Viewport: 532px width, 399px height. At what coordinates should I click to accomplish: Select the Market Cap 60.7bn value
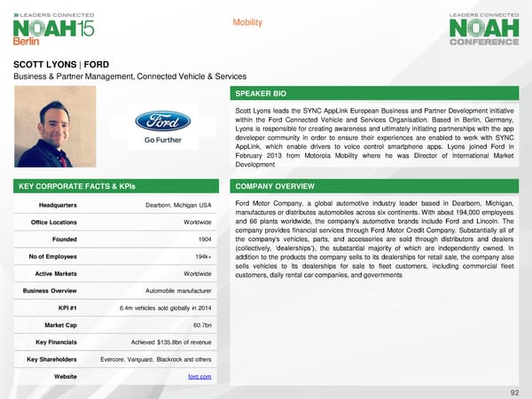click(x=201, y=325)
